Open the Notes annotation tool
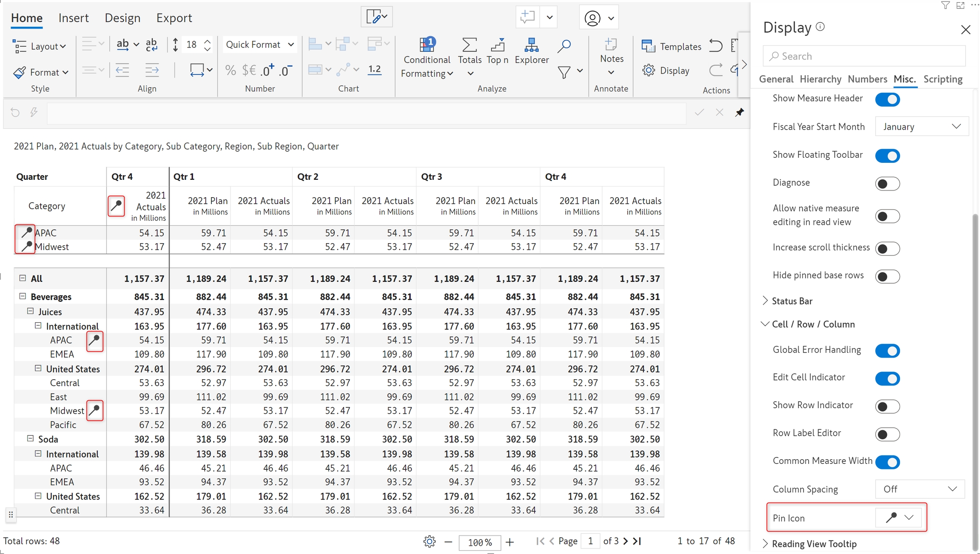 pos(611,45)
